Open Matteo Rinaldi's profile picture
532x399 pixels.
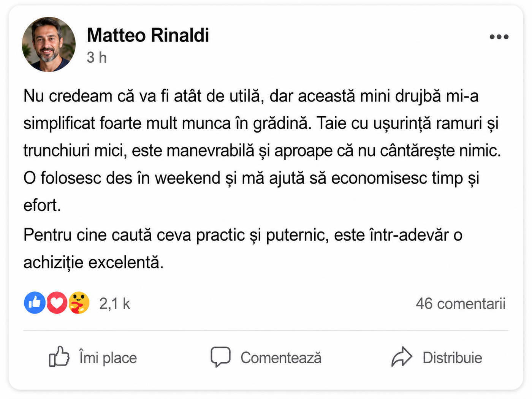(x=49, y=44)
